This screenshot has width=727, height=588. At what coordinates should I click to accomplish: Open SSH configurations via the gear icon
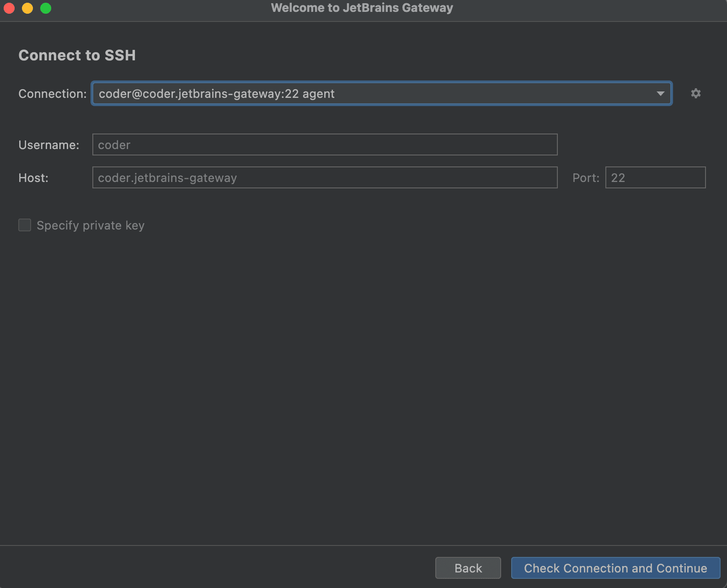(695, 93)
